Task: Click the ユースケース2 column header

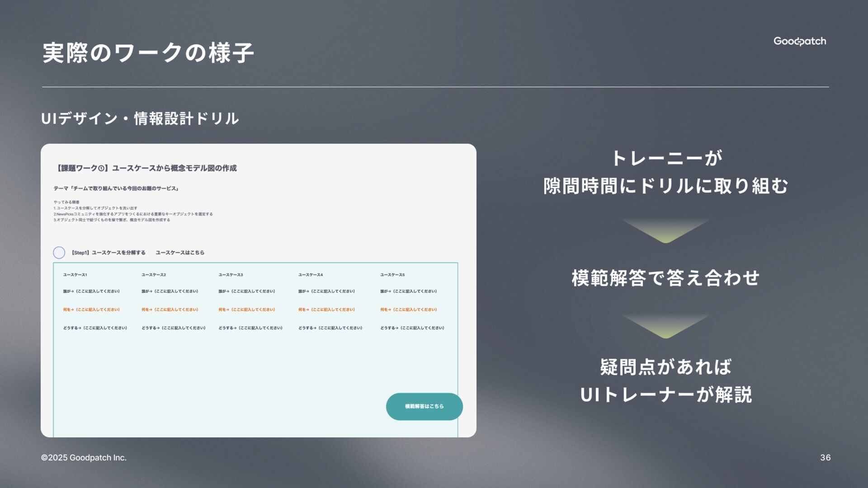Action: (154, 275)
